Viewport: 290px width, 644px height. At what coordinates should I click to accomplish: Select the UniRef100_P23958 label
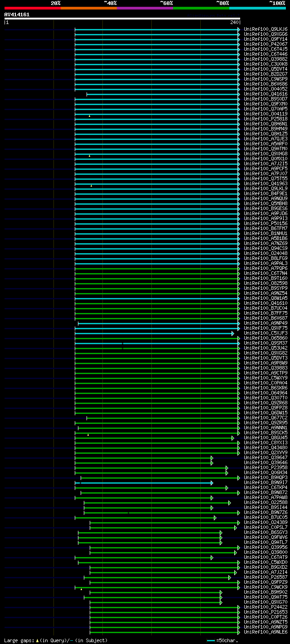pos(266,467)
